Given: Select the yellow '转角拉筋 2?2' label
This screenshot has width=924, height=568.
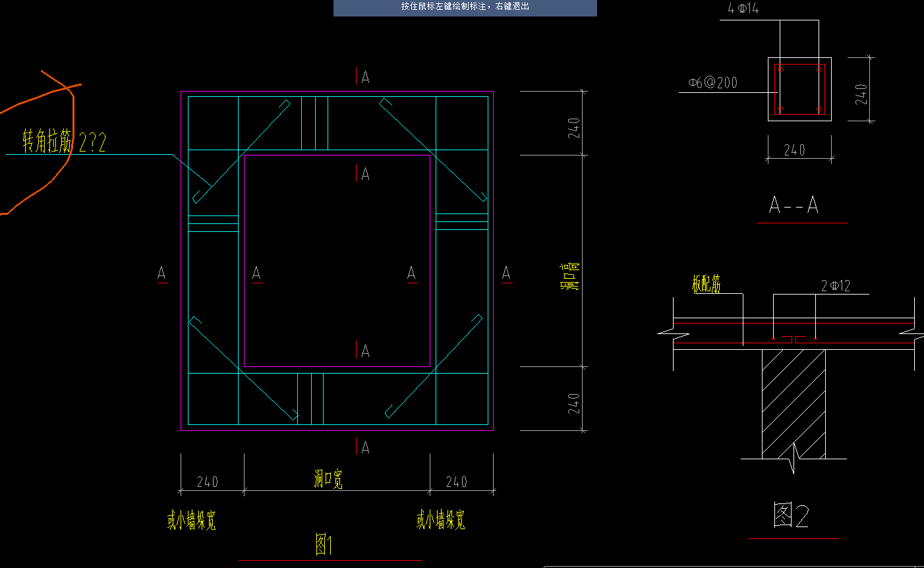Looking at the screenshot, I should pos(64,142).
